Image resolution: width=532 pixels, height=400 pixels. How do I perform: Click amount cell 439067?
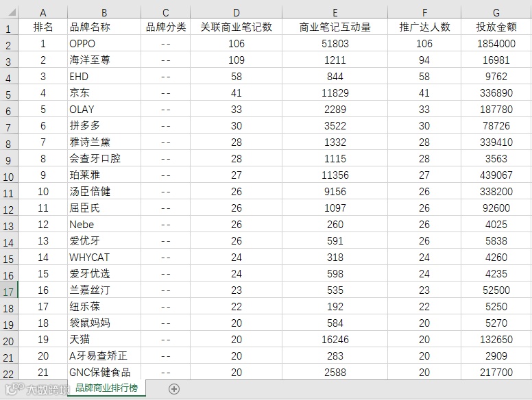click(x=496, y=175)
